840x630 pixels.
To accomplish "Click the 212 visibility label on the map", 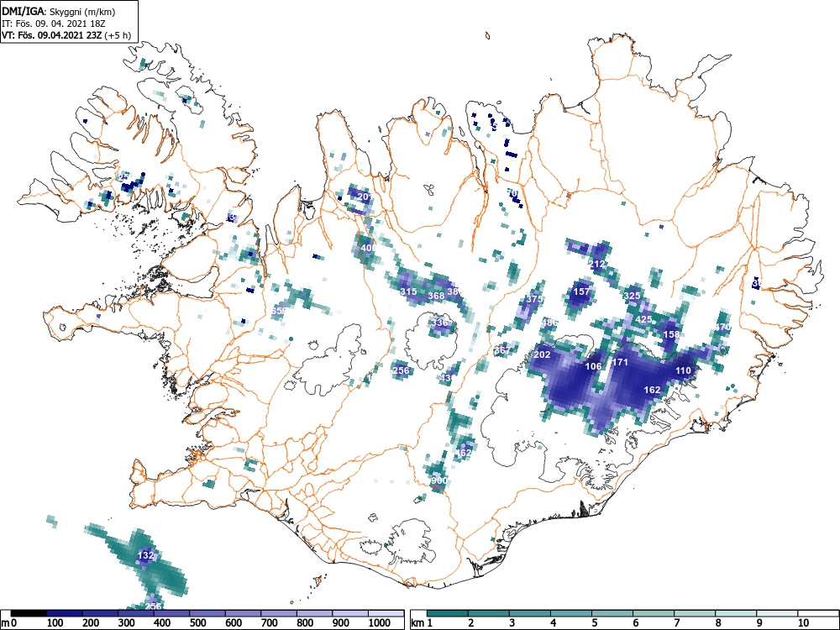I will coord(596,264).
